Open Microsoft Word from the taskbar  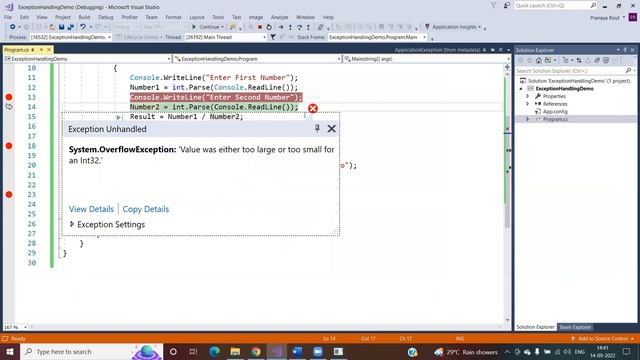[297, 351]
